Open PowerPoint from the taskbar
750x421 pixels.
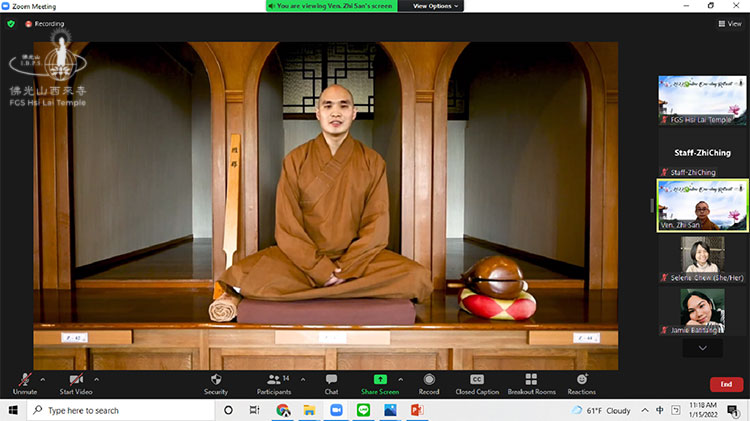point(417,410)
